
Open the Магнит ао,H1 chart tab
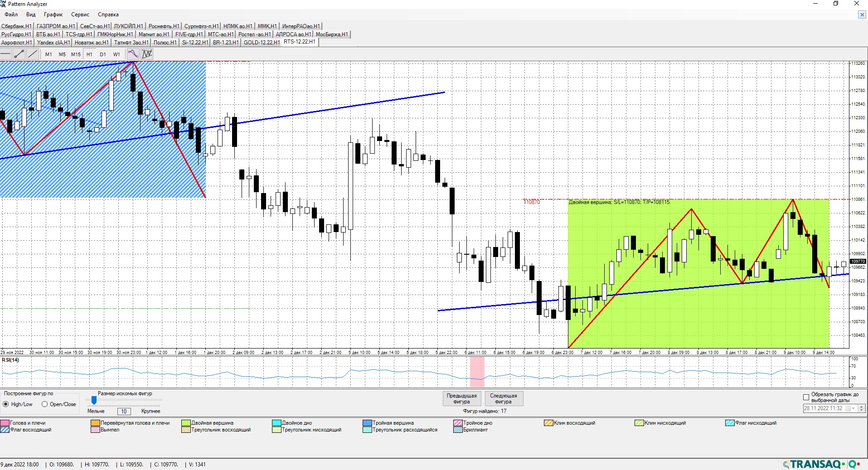coord(154,34)
